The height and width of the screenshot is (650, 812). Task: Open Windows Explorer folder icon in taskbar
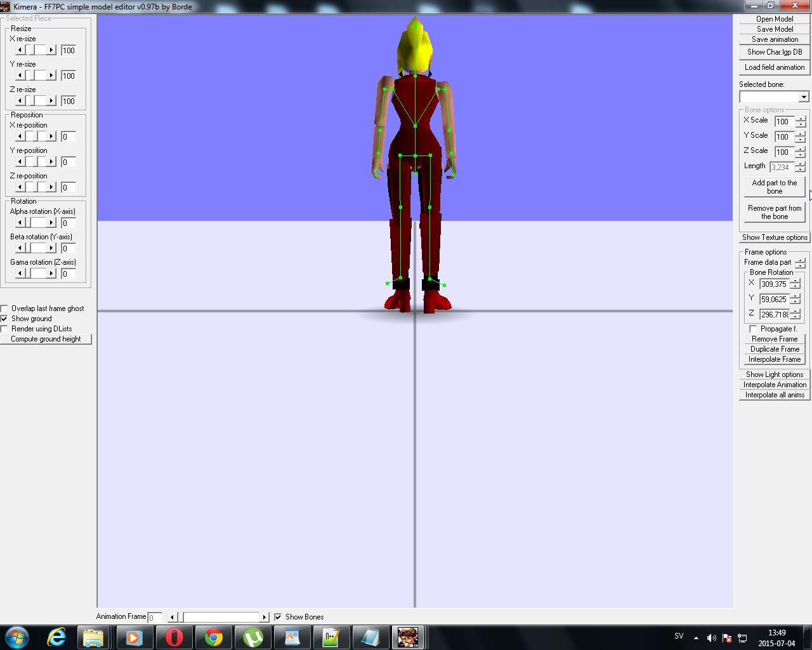pos(94,637)
